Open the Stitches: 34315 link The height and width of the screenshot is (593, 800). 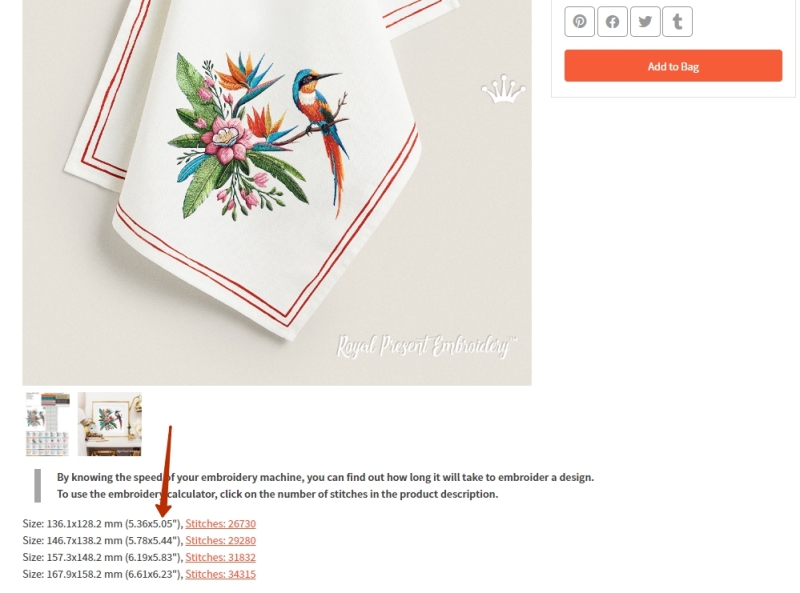(x=220, y=574)
